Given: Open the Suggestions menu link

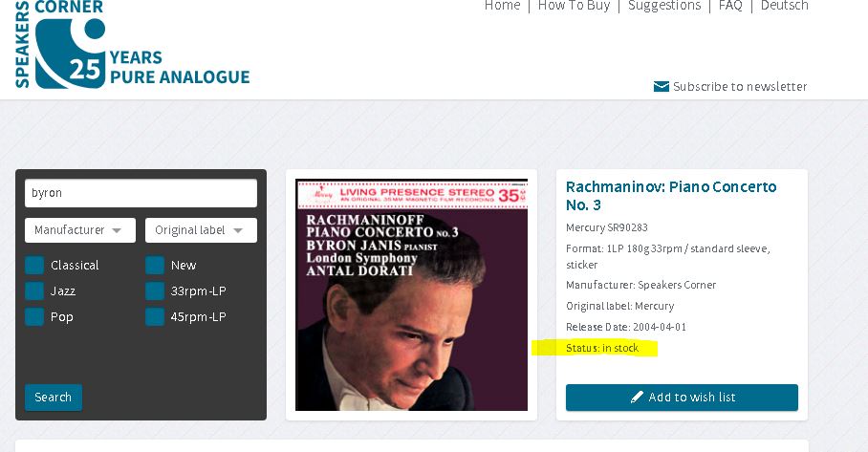Looking at the screenshot, I should coord(664,6).
